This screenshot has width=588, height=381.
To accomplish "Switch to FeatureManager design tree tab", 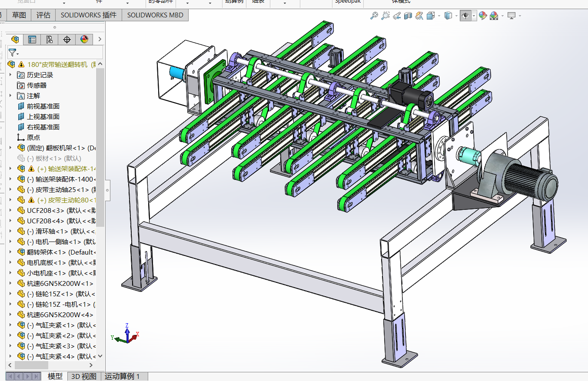I will [15, 40].
